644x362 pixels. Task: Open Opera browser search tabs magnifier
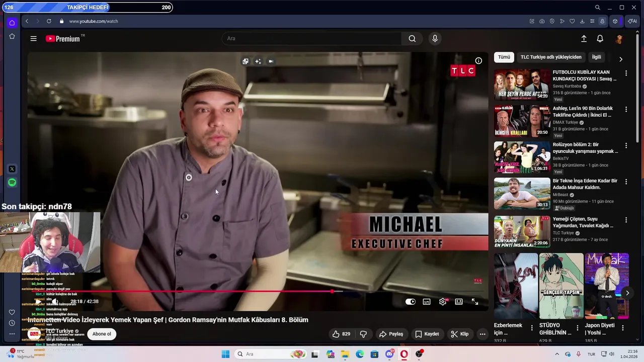(x=597, y=8)
